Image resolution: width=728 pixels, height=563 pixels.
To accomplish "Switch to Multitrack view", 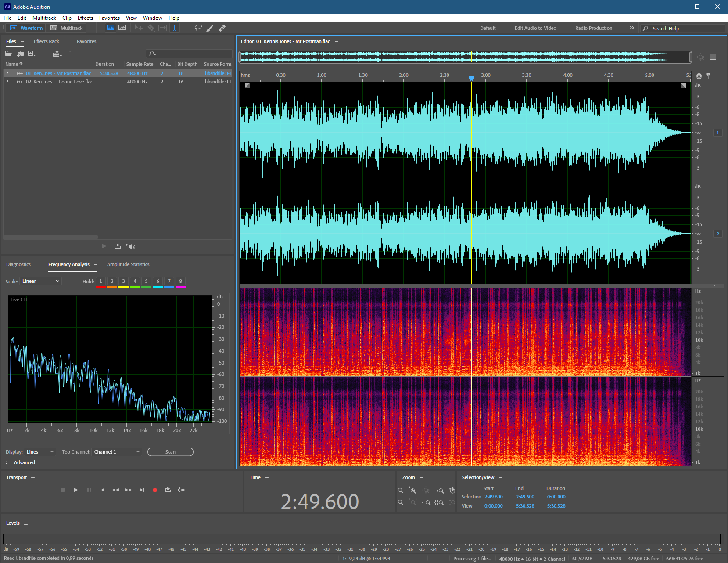I will 67,28.
